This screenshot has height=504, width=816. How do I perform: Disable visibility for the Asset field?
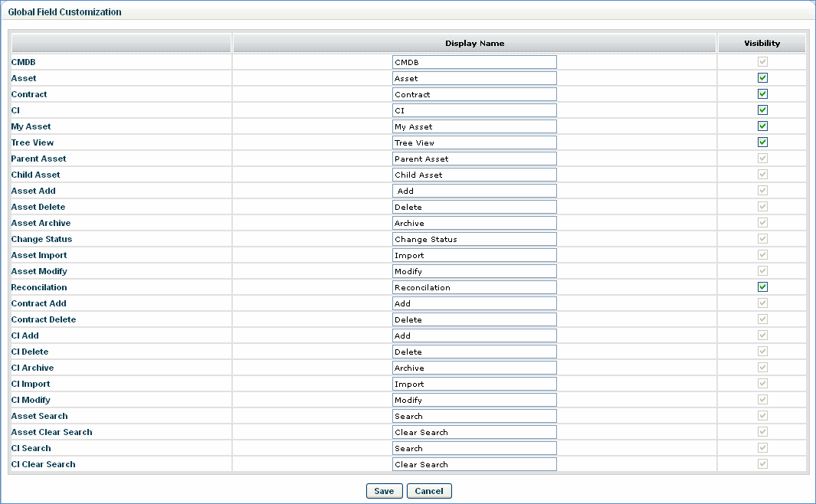pos(762,78)
